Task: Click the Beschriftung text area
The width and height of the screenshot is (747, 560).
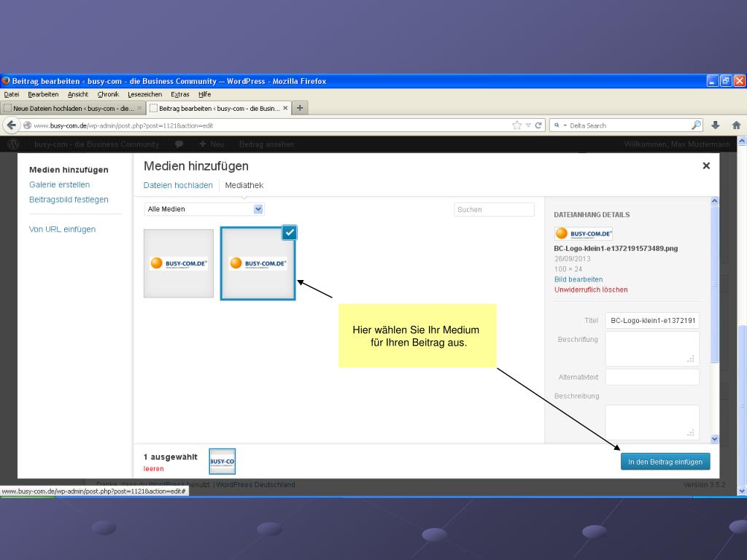Action: (652, 349)
